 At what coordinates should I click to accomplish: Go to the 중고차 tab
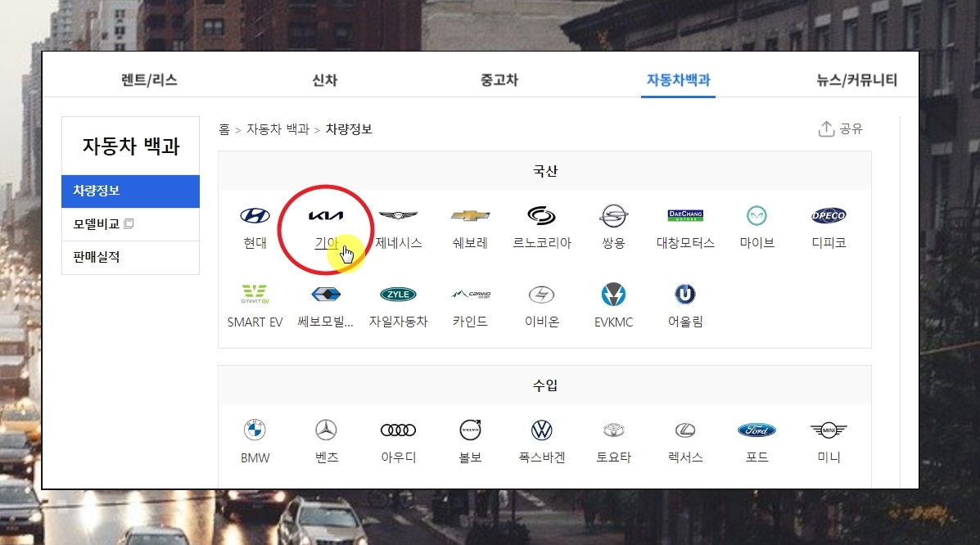click(x=499, y=80)
